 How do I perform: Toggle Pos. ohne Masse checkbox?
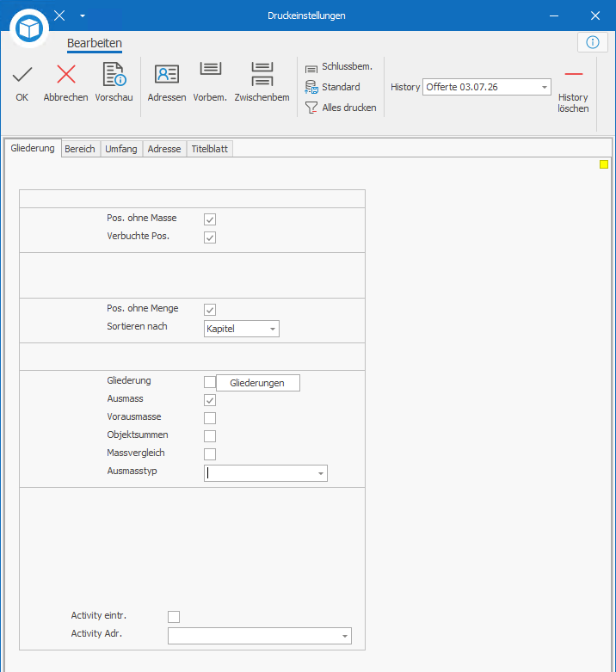(210, 219)
